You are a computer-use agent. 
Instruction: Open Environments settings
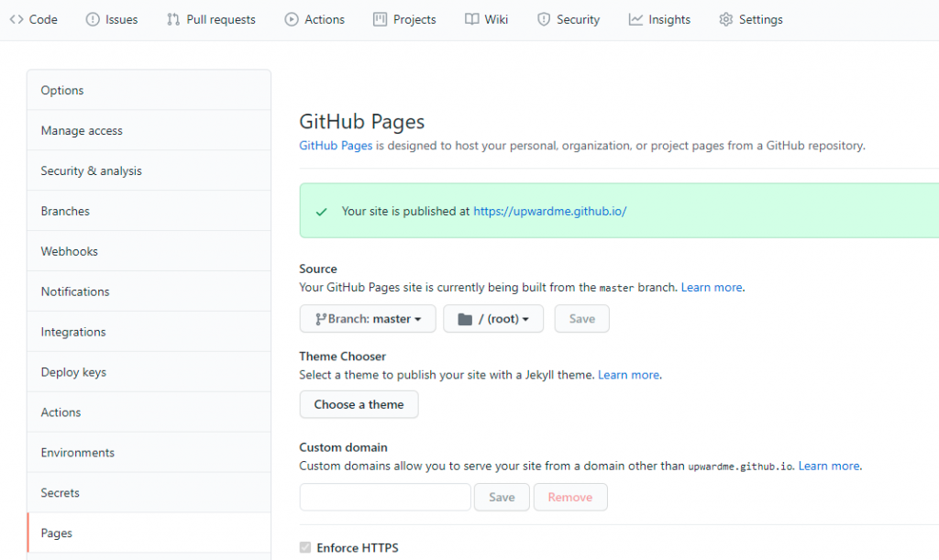[x=149, y=453]
